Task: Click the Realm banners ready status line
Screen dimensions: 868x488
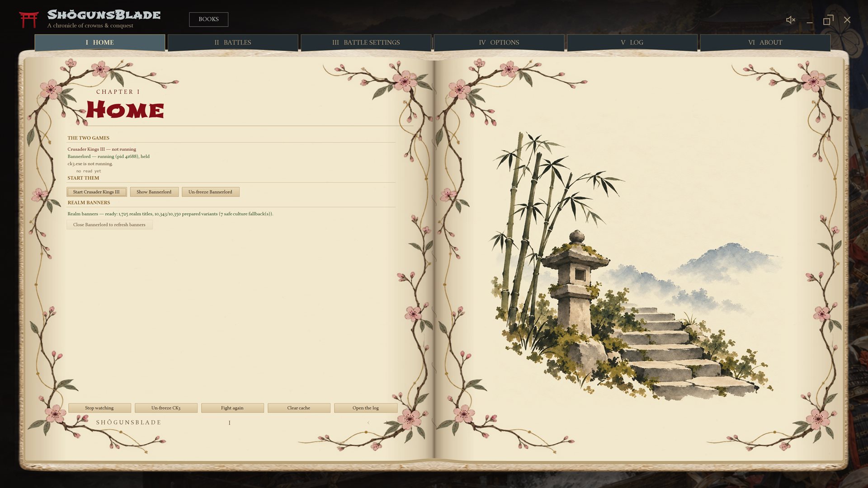Action: click(x=170, y=214)
